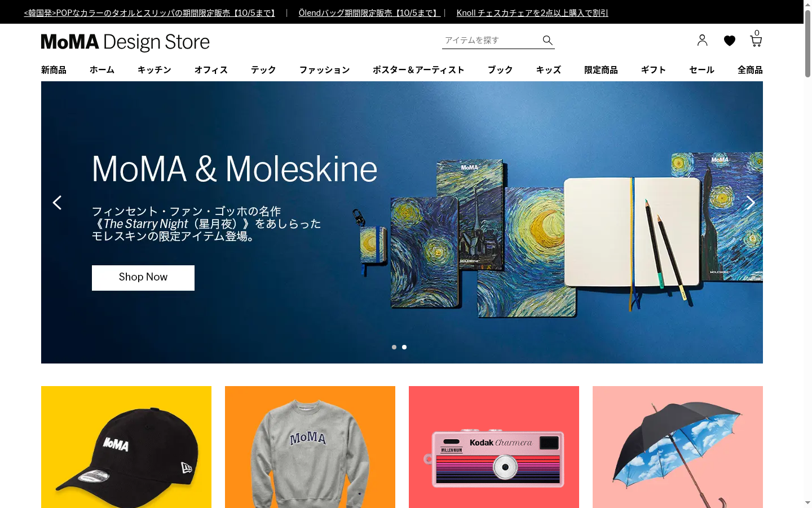
Task: Open the sky umbrella product tile
Action: tap(678, 447)
